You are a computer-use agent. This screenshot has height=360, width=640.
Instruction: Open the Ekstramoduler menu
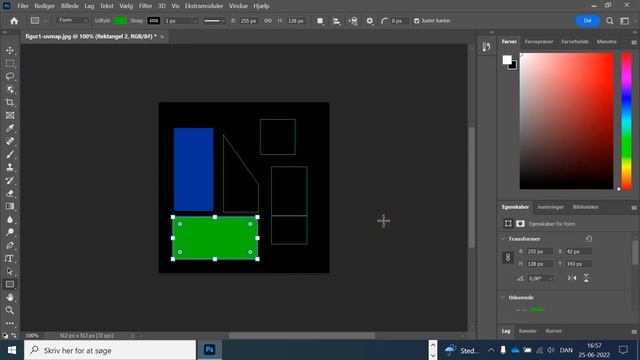[x=204, y=6]
